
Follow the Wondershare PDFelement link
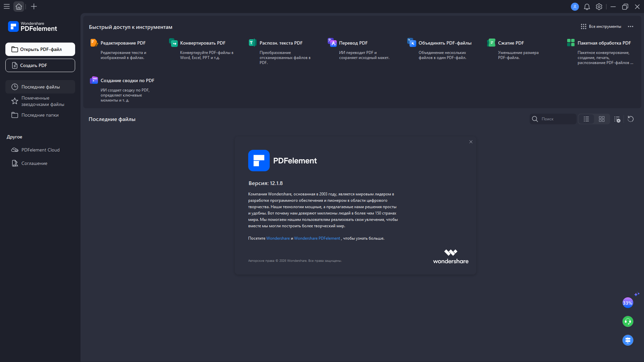317,238
